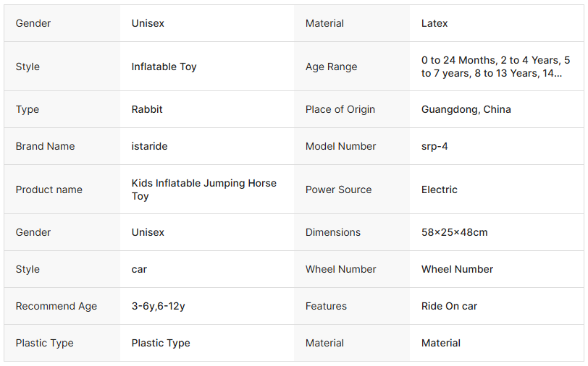Click the Latex material value

(434, 23)
